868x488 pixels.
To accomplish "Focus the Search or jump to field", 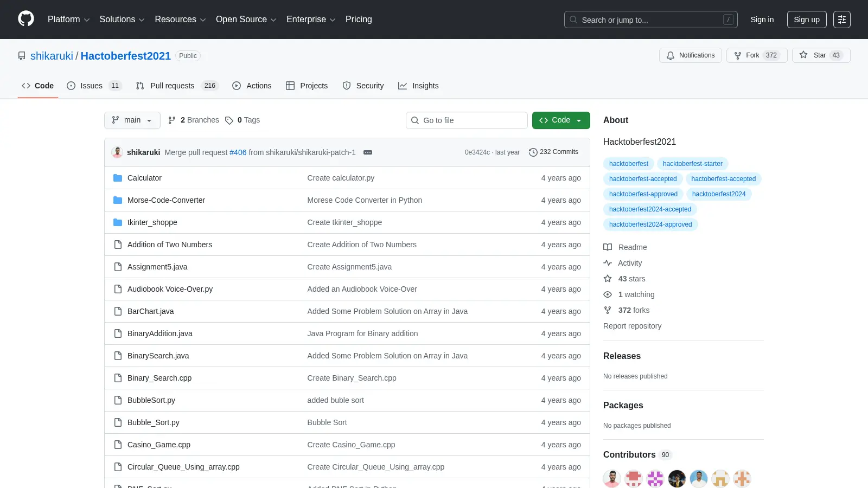I will 651,20.
